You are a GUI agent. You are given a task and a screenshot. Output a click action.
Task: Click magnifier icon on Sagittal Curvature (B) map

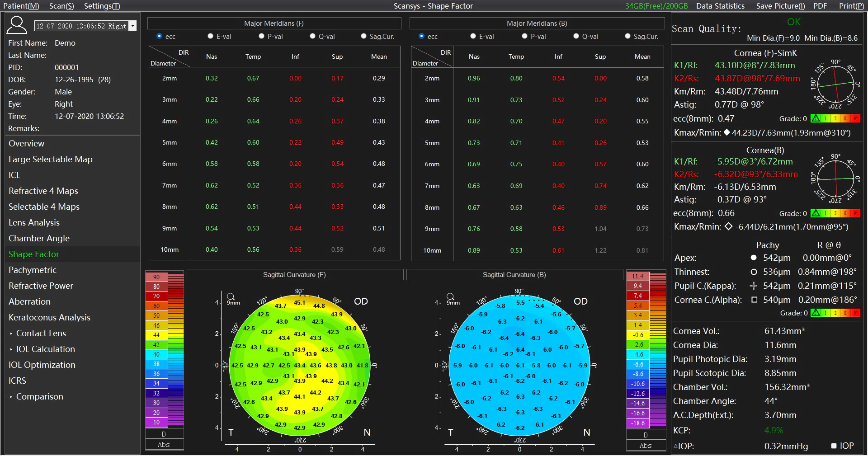pyautogui.click(x=450, y=297)
